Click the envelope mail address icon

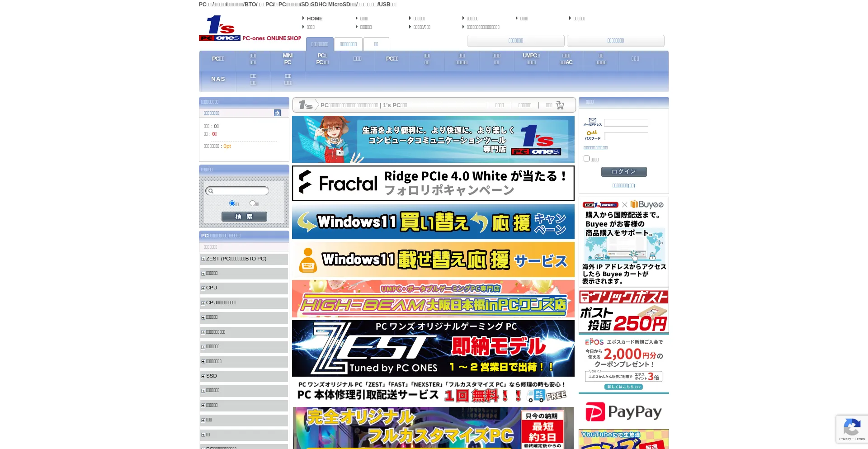tap(592, 121)
